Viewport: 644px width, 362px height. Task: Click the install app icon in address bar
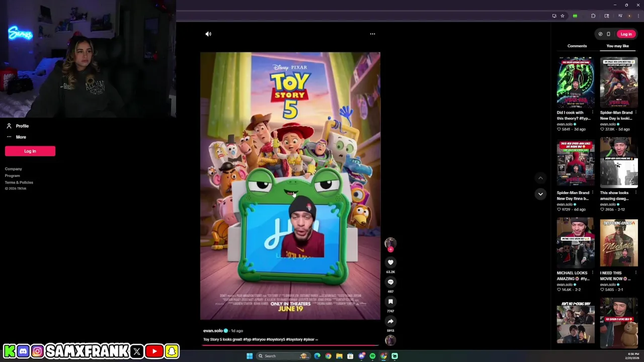(554, 16)
